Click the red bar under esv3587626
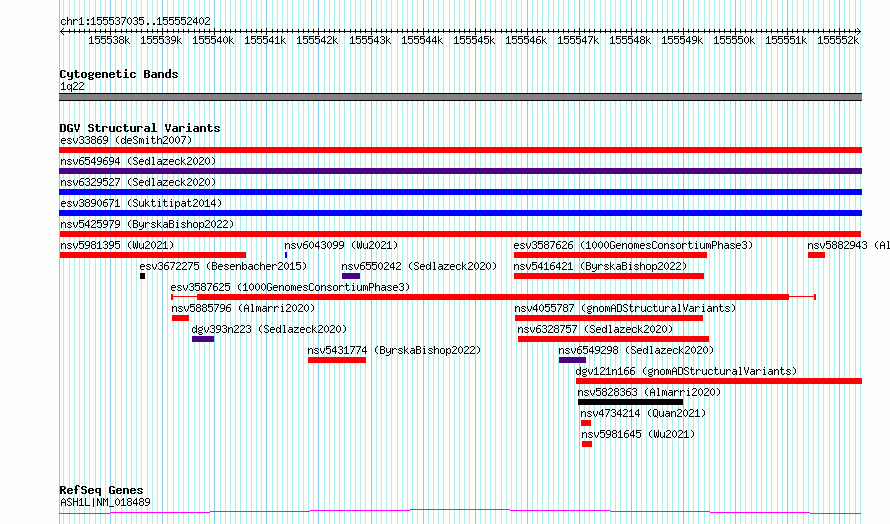Screen dimensions: 890x524 610,255
